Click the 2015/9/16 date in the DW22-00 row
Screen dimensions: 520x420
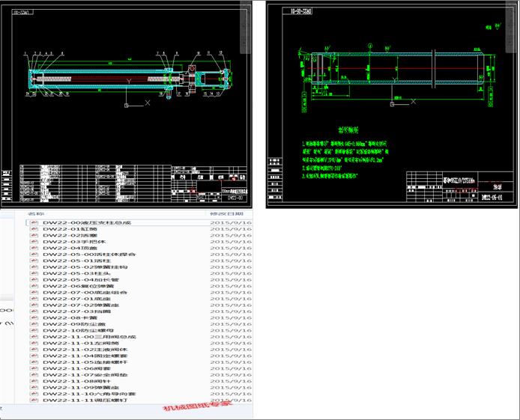[x=231, y=222]
